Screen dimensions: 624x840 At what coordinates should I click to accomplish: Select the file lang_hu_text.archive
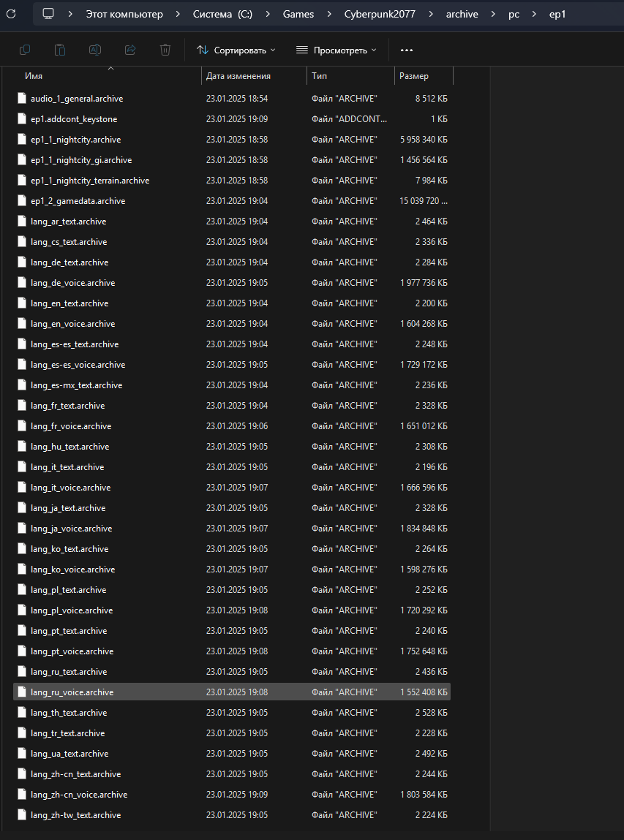click(232, 446)
